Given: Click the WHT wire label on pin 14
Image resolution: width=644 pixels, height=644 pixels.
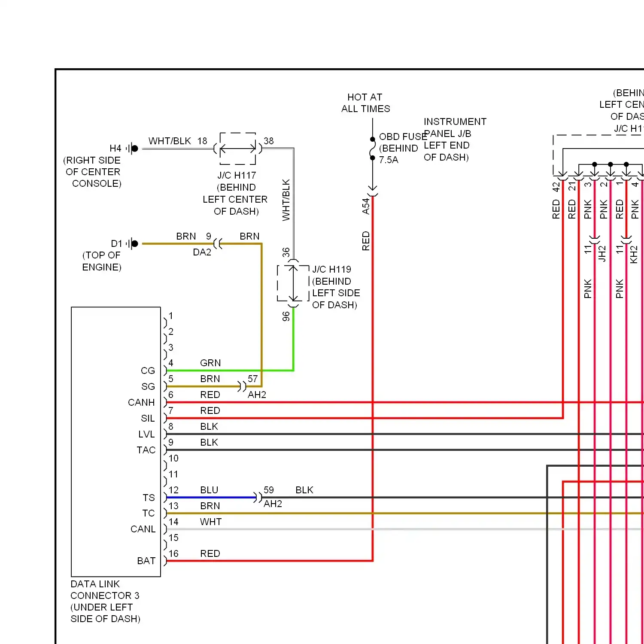Looking at the screenshot, I should coord(211,522).
